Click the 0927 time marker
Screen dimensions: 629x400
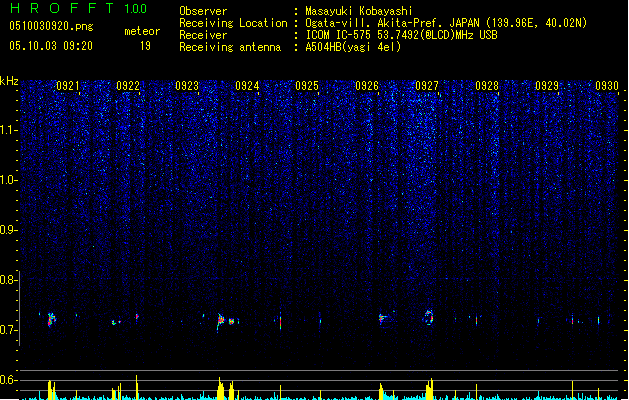(x=427, y=86)
